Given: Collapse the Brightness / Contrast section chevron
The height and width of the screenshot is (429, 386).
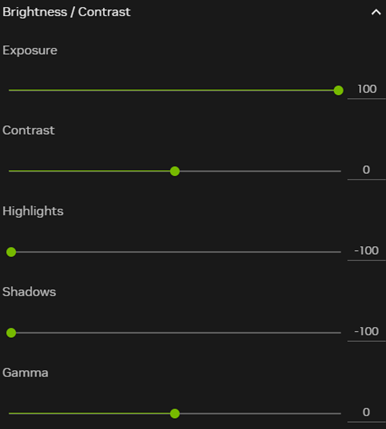Looking at the screenshot, I should (376, 13).
